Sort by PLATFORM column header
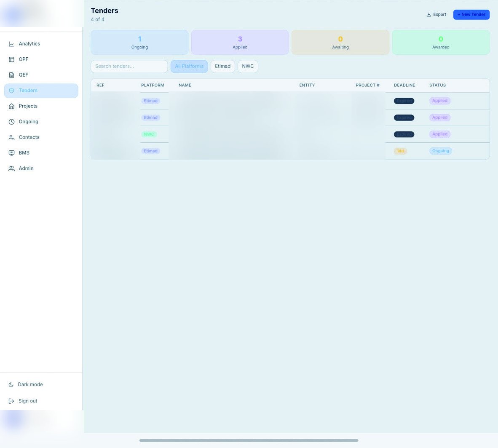498x448 pixels. 153,85
